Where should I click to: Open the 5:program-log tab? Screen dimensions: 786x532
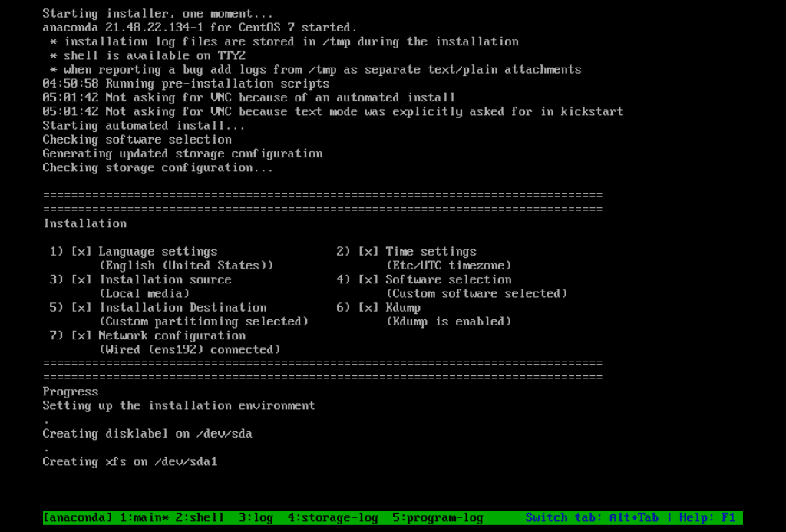tap(438, 517)
